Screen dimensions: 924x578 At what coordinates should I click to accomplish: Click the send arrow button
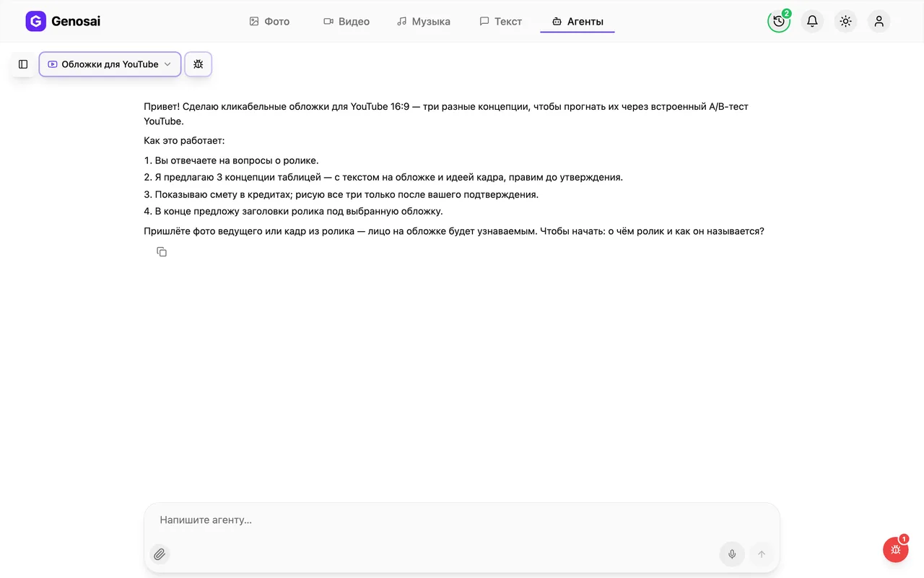(761, 554)
